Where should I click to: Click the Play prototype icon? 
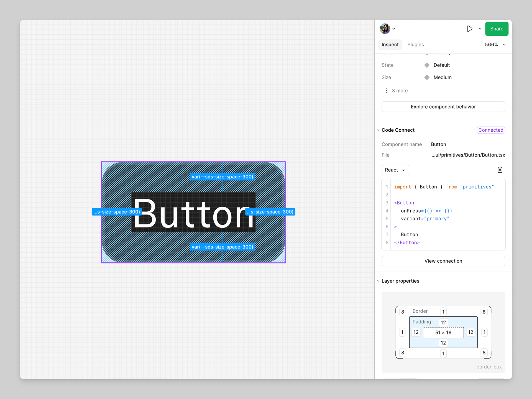(469, 29)
